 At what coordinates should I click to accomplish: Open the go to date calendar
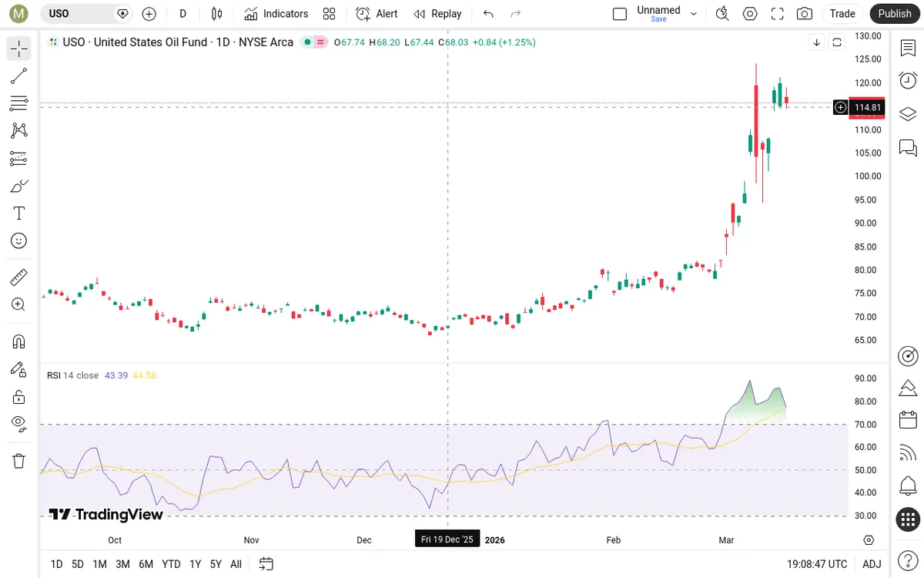pos(266,564)
